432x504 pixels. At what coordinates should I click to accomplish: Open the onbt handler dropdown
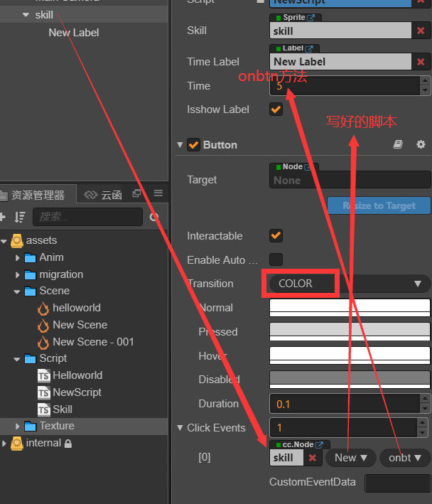[x=405, y=458]
